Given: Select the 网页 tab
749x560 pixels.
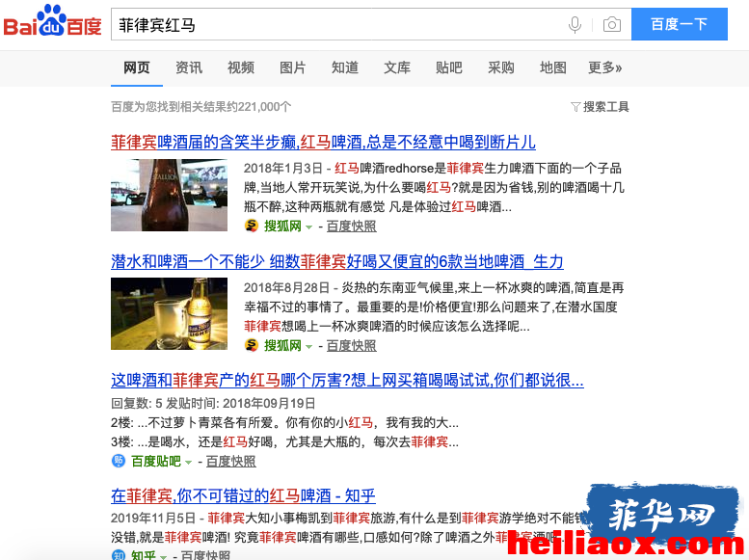Looking at the screenshot, I should pos(137,67).
